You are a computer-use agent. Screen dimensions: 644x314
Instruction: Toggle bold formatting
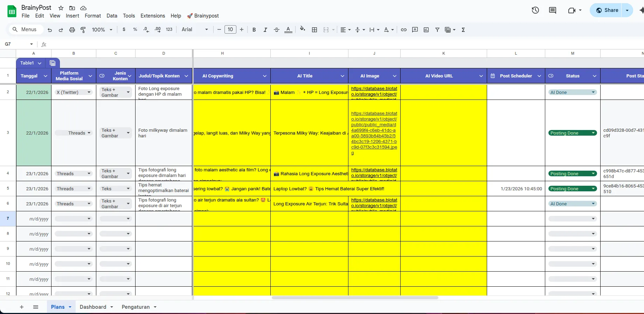click(x=254, y=30)
